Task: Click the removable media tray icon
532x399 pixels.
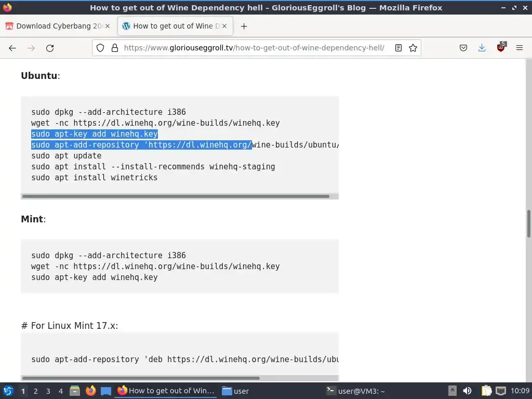Action: pos(453,391)
